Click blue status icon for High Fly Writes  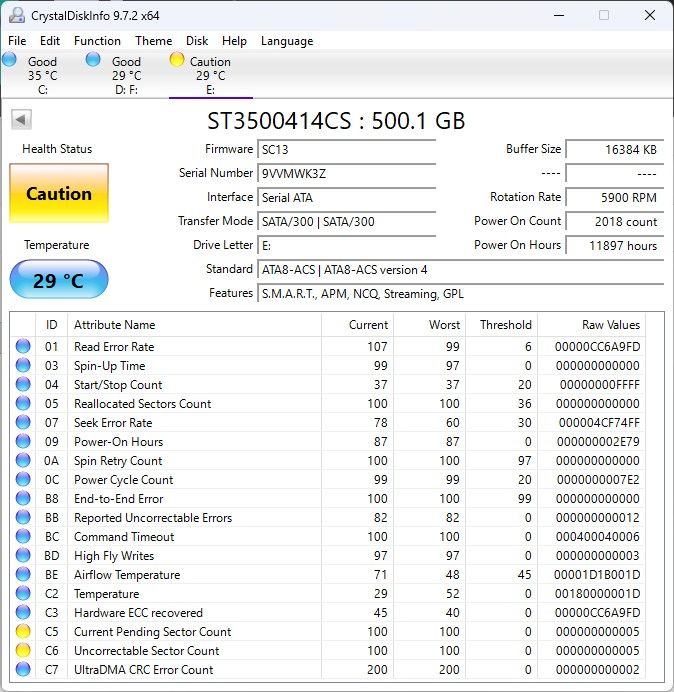click(x=23, y=555)
